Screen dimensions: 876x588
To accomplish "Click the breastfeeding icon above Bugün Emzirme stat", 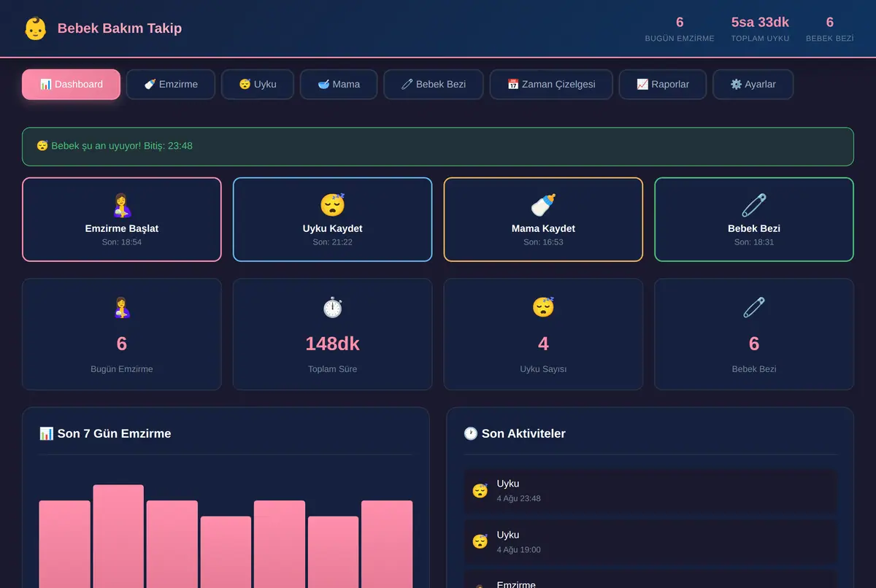I will point(122,307).
